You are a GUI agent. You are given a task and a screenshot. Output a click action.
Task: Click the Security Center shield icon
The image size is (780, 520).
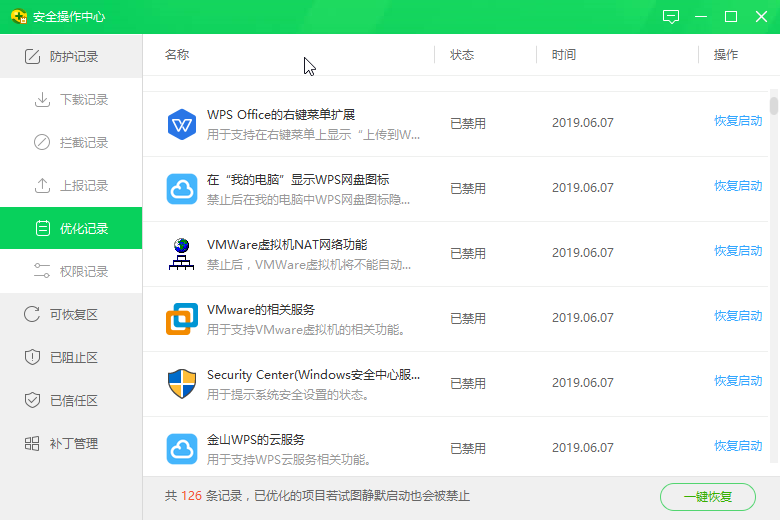(182, 384)
